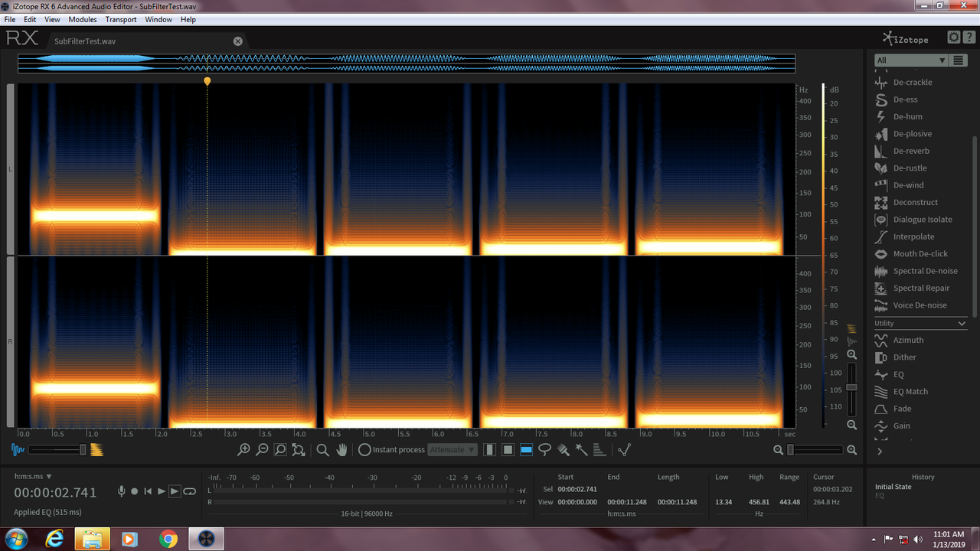Open the De-rustle module
The height and width of the screenshot is (551, 980).
point(900,168)
